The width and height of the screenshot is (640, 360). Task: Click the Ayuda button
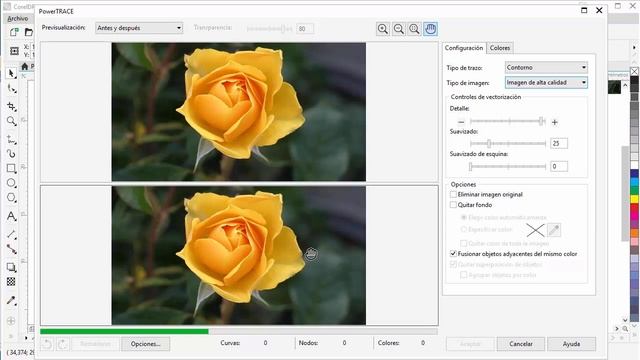click(x=571, y=344)
